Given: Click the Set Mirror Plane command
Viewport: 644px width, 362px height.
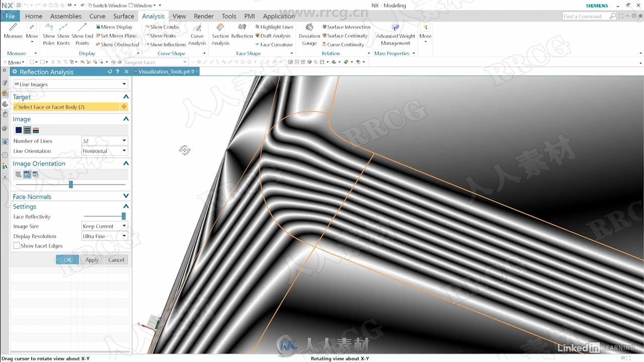Looking at the screenshot, I should [117, 36].
